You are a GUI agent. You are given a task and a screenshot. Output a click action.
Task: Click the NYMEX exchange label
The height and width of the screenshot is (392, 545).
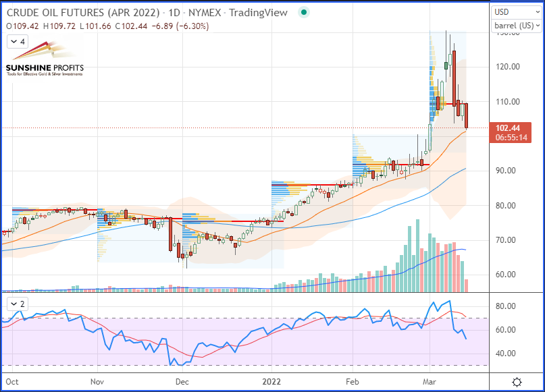tap(205, 13)
